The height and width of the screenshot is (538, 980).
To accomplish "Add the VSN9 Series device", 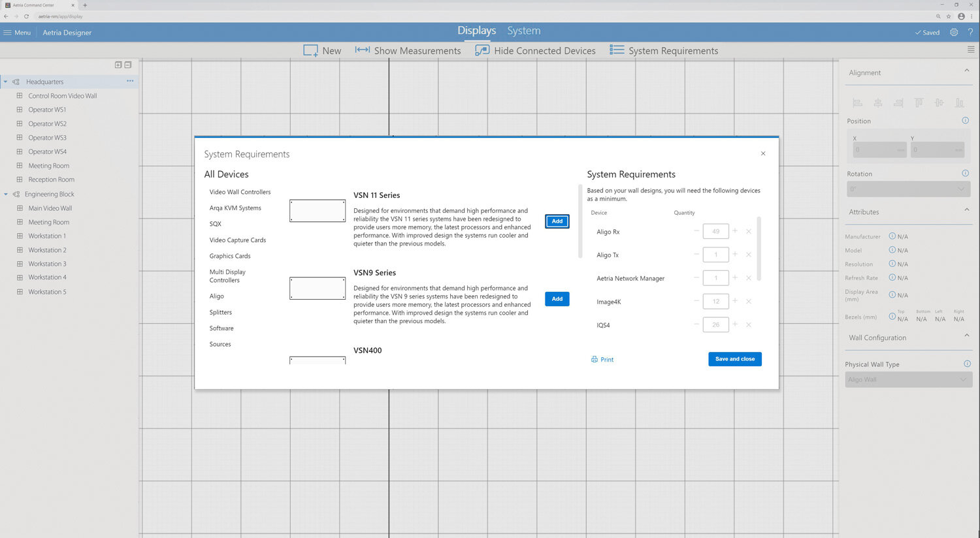I will [x=557, y=299].
